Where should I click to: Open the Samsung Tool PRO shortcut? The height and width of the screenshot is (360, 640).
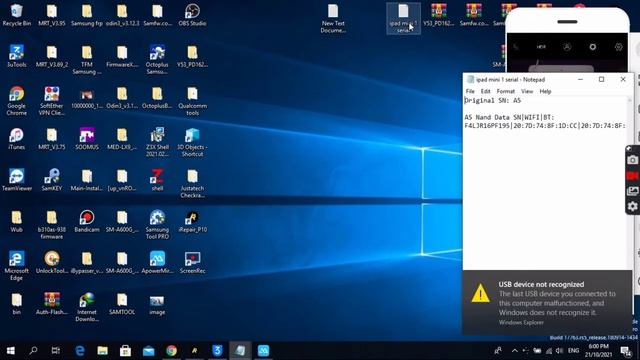coord(157,224)
